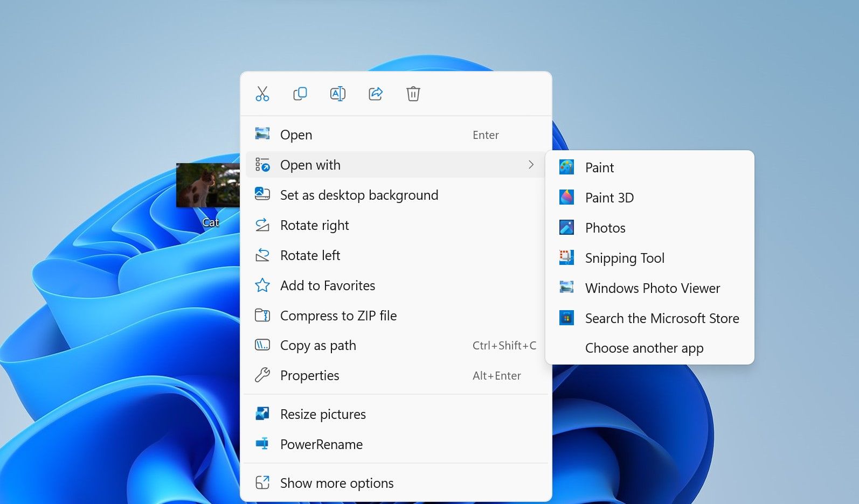This screenshot has height=504, width=859.
Task: Click Rotate right
Action: (x=314, y=225)
